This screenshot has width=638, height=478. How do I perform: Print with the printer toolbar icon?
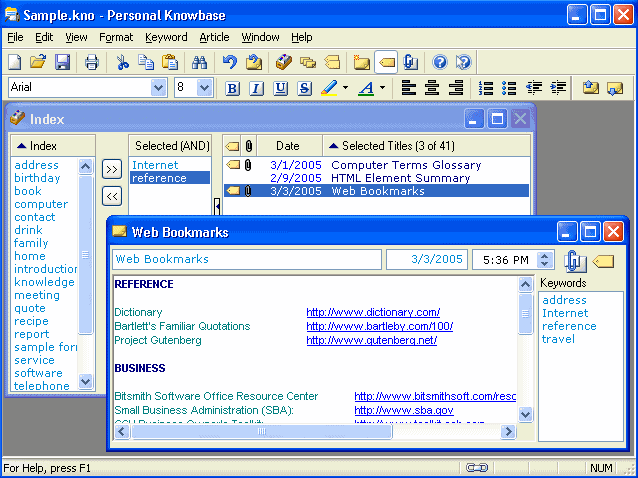[92, 62]
